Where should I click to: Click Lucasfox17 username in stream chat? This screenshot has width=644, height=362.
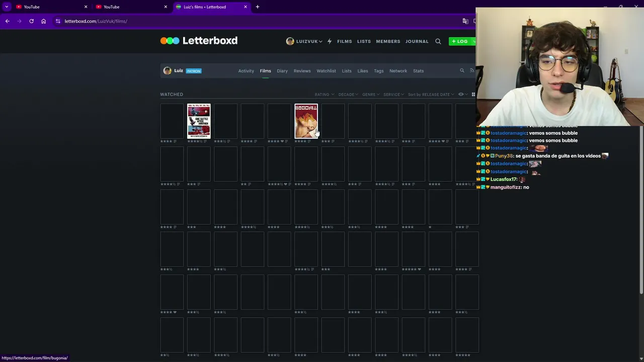504,179
